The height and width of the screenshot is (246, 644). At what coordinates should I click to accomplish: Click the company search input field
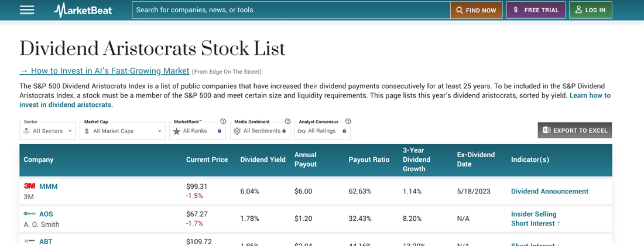291,10
